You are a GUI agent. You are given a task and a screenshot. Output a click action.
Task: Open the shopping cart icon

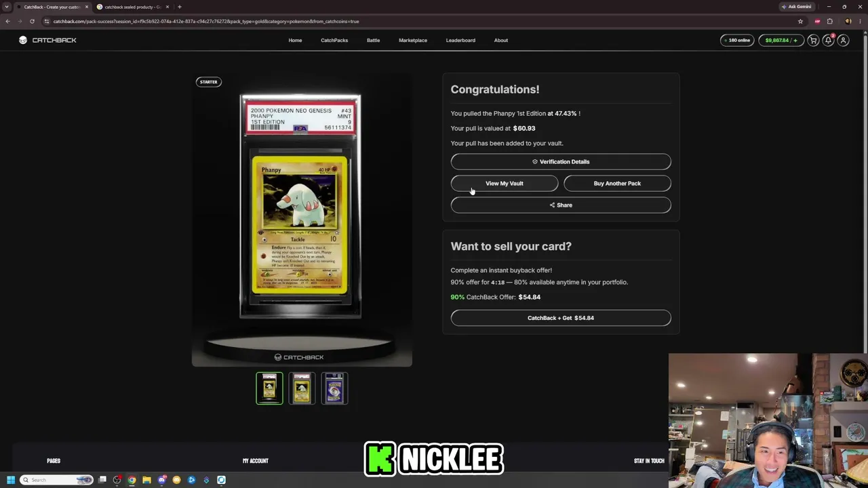click(813, 40)
